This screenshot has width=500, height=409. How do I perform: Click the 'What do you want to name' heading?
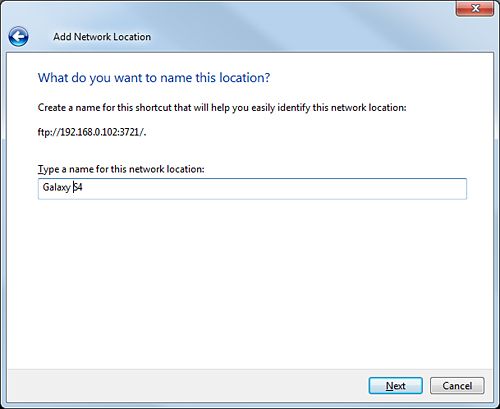point(154,78)
